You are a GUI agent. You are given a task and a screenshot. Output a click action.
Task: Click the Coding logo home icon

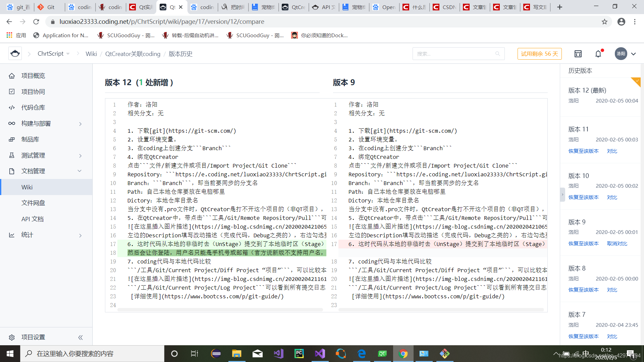(x=15, y=54)
